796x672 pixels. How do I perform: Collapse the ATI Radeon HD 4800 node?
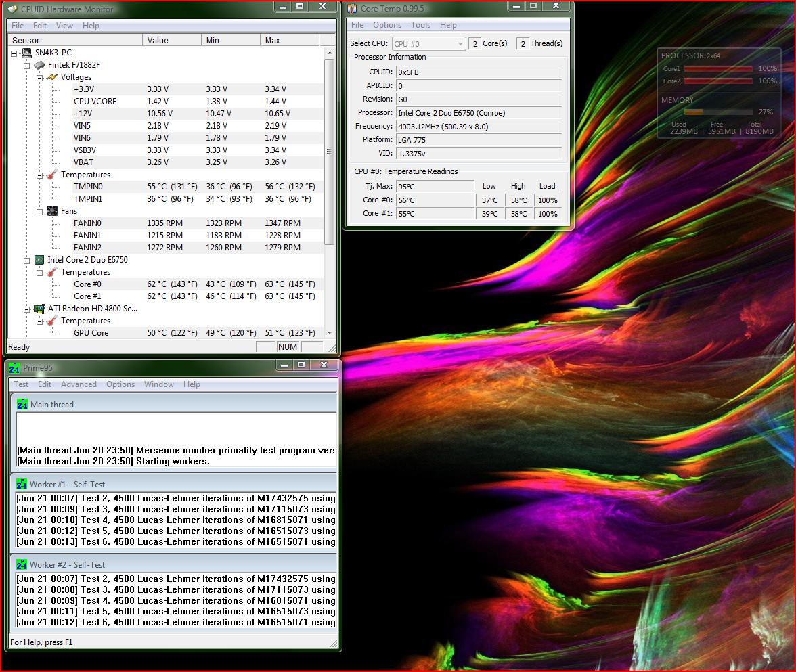pyautogui.click(x=27, y=309)
